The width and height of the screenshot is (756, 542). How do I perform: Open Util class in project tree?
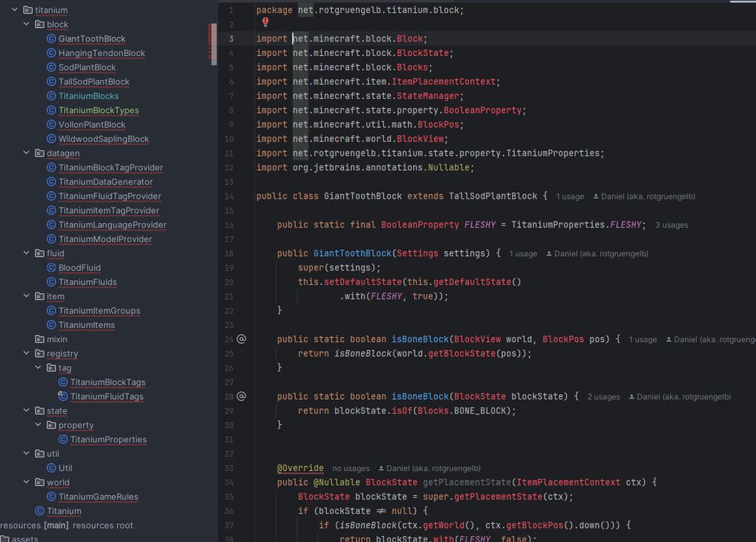click(x=65, y=468)
